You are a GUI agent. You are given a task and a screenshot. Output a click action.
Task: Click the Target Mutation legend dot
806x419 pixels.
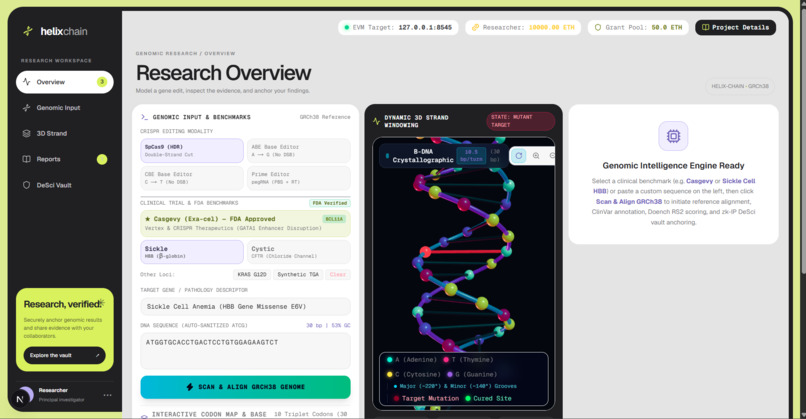[396, 398]
